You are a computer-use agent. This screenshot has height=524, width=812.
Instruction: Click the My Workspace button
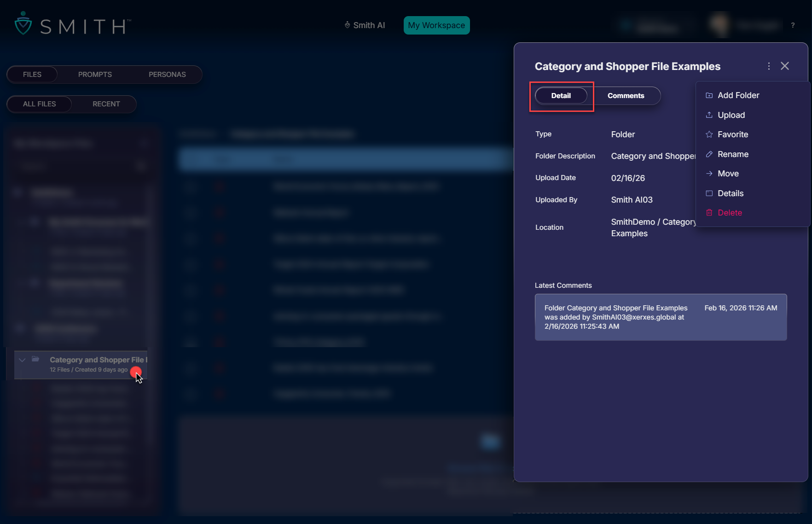click(x=436, y=25)
